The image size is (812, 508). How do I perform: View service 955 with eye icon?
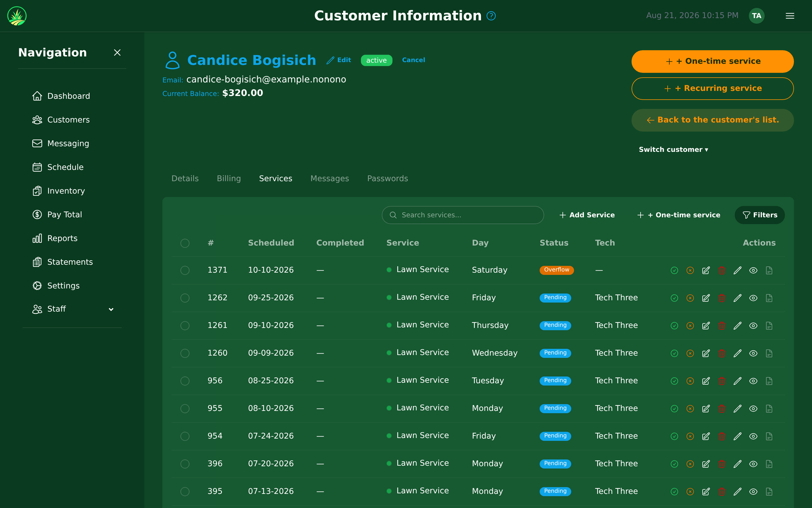(753, 409)
